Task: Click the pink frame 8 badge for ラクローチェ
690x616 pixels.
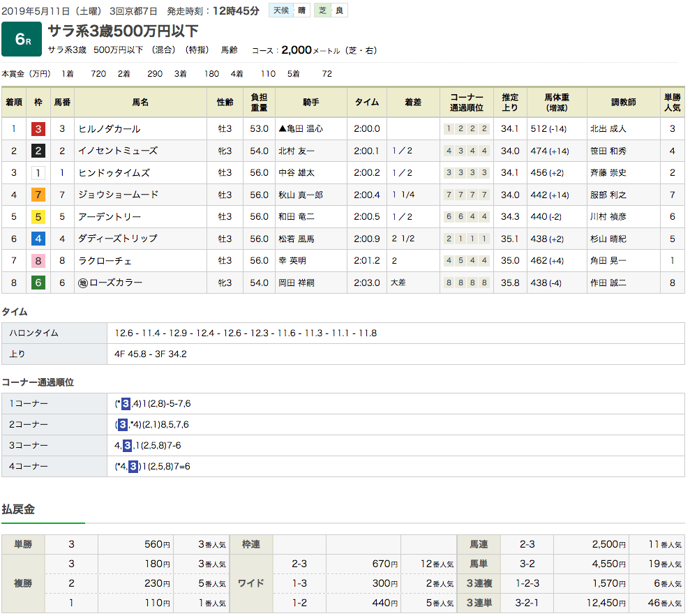Action: (38, 261)
